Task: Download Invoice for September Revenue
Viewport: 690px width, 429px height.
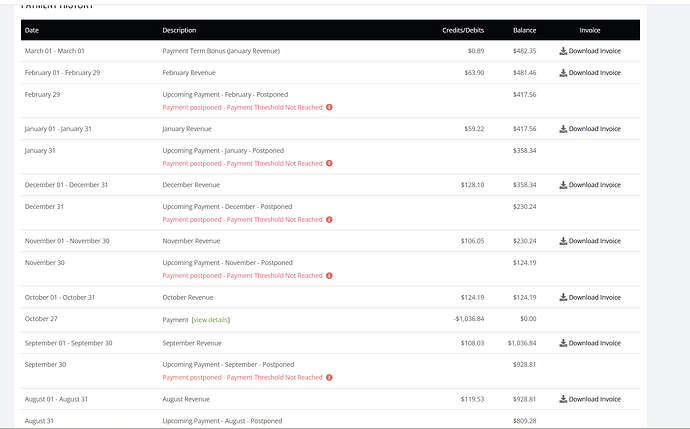Action: pos(590,343)
